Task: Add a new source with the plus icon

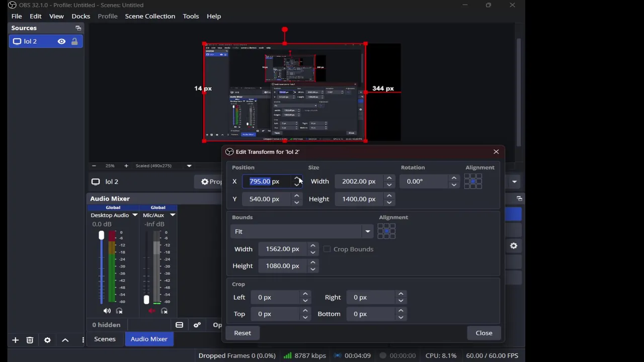Action: 15,340
